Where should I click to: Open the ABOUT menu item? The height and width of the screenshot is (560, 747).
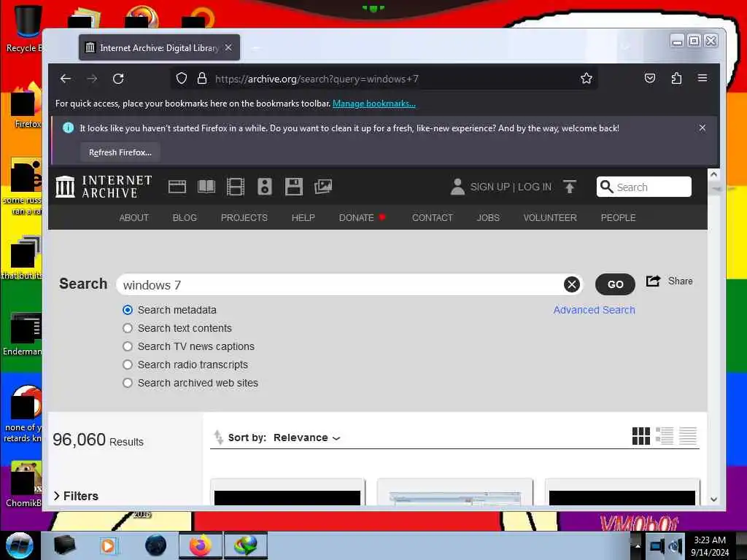point(134,217)
